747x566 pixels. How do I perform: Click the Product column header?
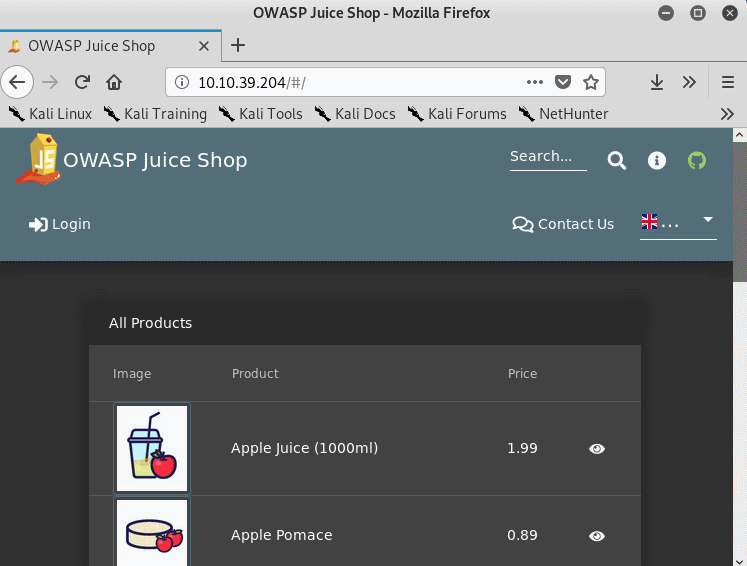pos(255,374)
